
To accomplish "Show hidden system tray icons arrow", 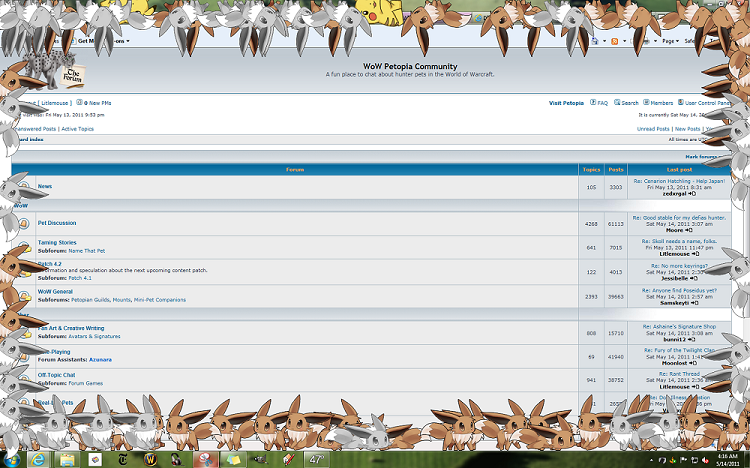I will click(x=651, y=460).
